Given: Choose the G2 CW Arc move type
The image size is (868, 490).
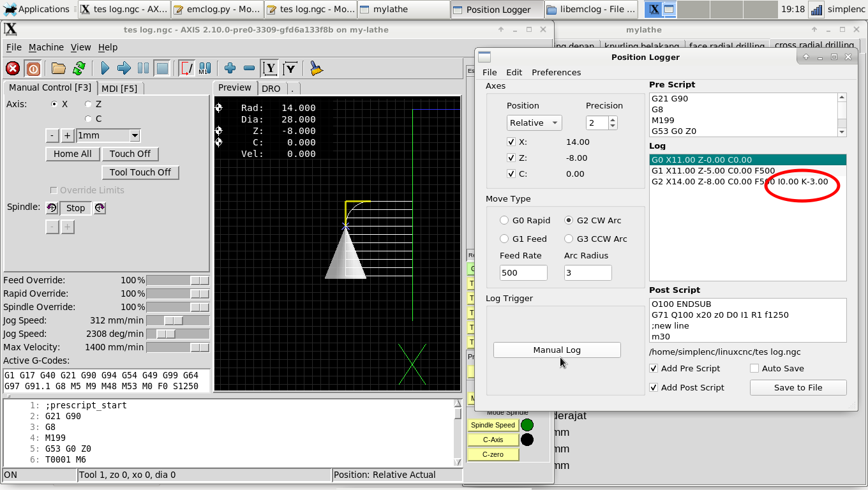Looking at the screenshot, I should pyautogui.click(x=569, y=220).
